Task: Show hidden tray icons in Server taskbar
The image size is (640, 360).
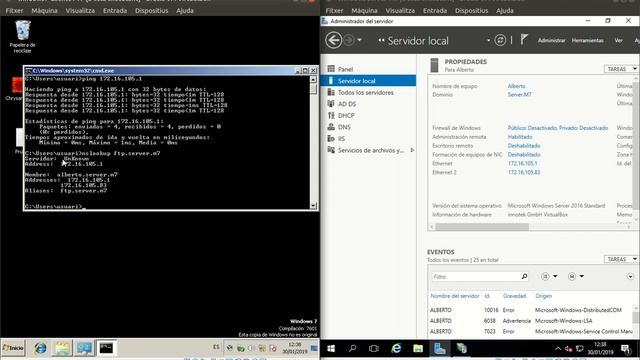Action: pos(558,349)
